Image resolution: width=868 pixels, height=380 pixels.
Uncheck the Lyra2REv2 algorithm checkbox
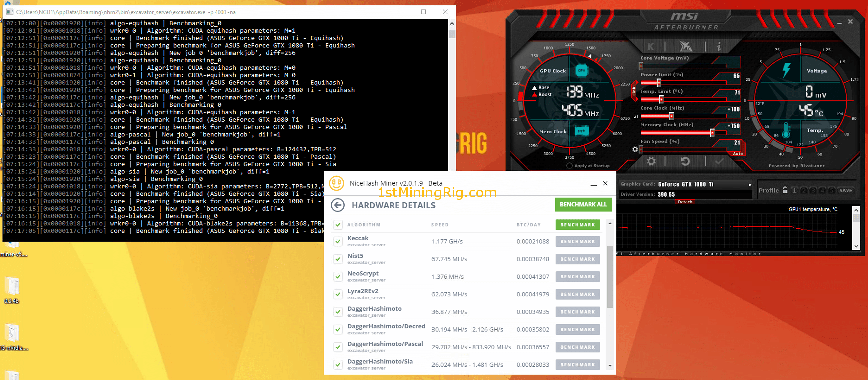pyautogui.click(x=338, y=294)
